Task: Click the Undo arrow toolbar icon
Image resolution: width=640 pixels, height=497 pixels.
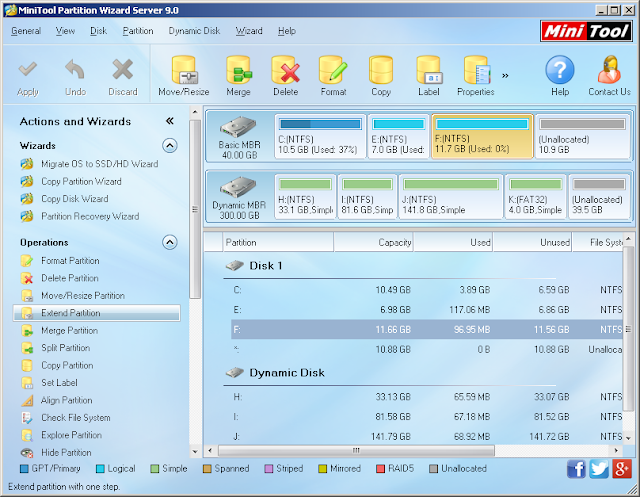Action: coord(75,70)
